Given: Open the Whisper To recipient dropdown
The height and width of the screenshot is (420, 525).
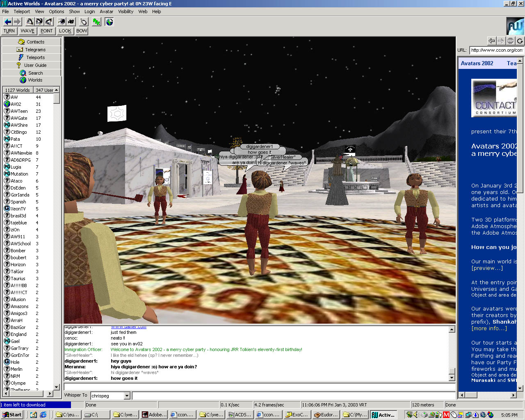Looking at the screenshot, I should point(127,396).
